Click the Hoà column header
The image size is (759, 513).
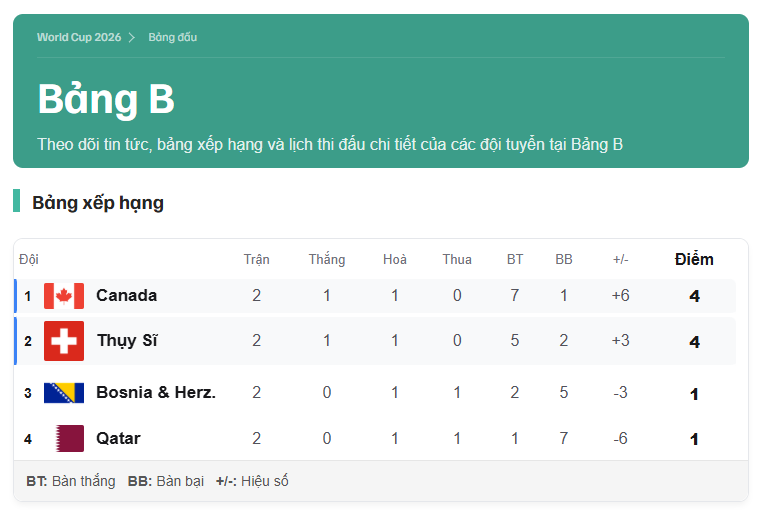395,259
